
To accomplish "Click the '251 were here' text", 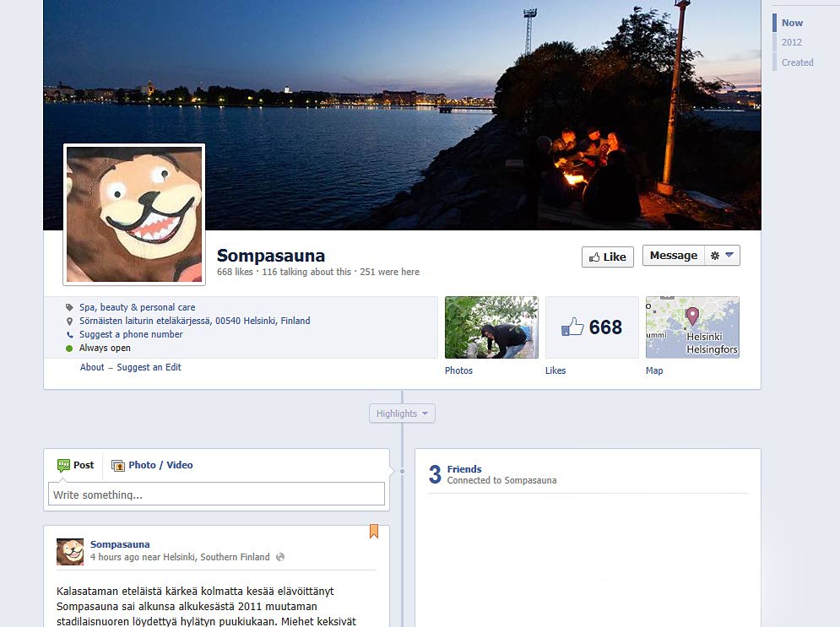I will 390,272.
